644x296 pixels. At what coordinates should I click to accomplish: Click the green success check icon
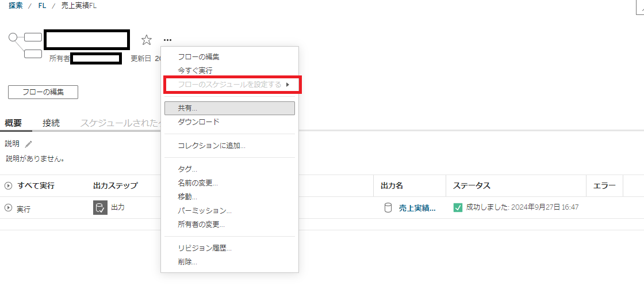(458, 208)
